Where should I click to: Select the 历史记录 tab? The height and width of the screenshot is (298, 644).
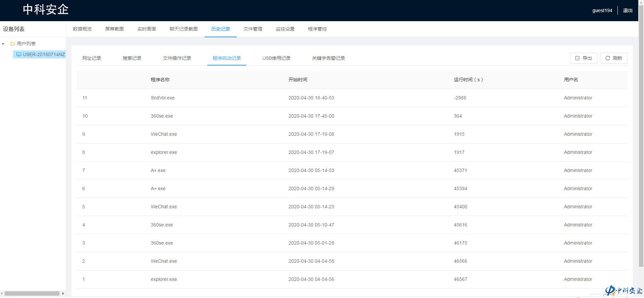click(221, 29)
